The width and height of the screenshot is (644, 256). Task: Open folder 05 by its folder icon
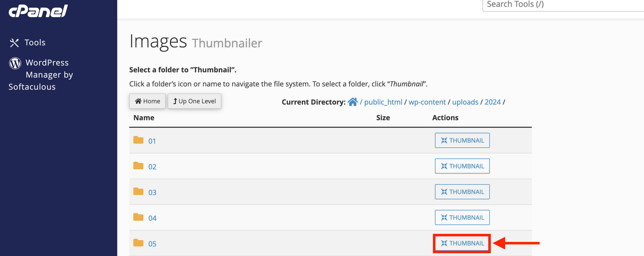pyautogui.click(x=138, y=243)
